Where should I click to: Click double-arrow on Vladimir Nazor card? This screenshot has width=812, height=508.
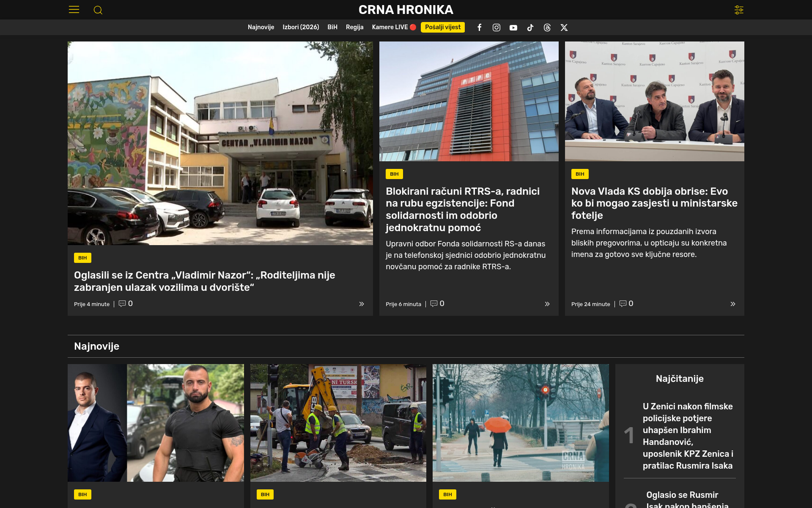[x=362, y=304]
